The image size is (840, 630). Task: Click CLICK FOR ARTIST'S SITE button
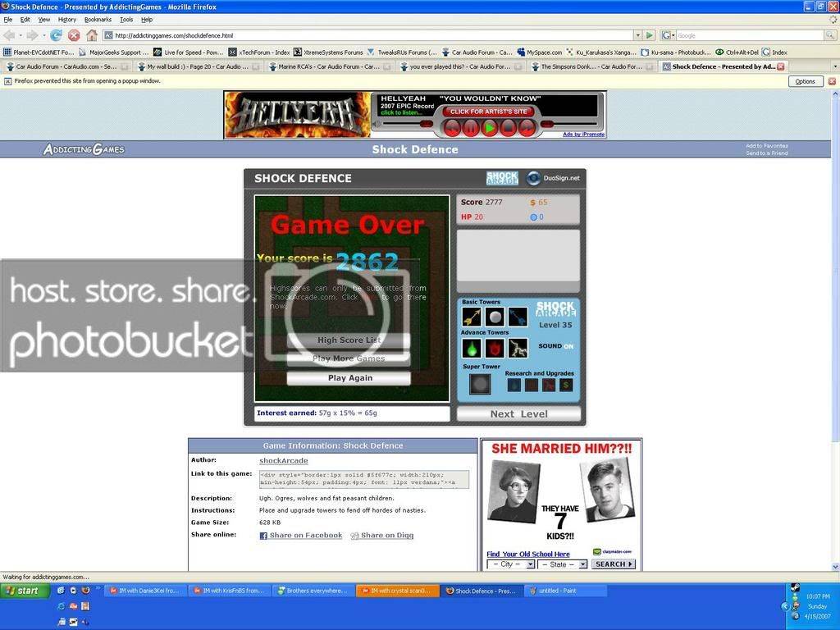click(x=489, y=112)
